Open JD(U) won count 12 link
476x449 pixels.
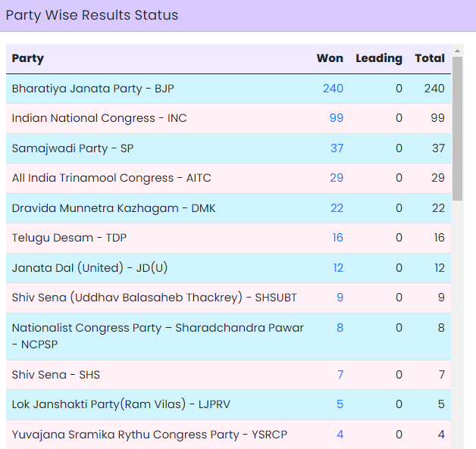pyautogui.click(x=337, y=268)
